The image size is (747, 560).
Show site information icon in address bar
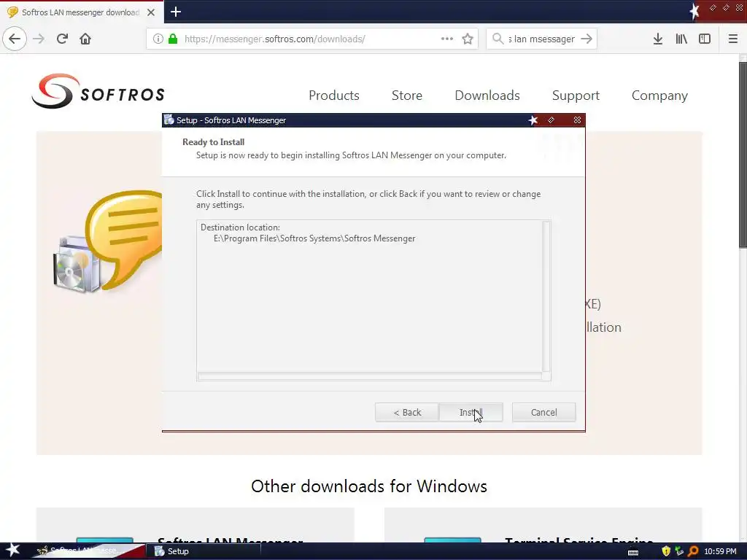click(x=158, y=39)
